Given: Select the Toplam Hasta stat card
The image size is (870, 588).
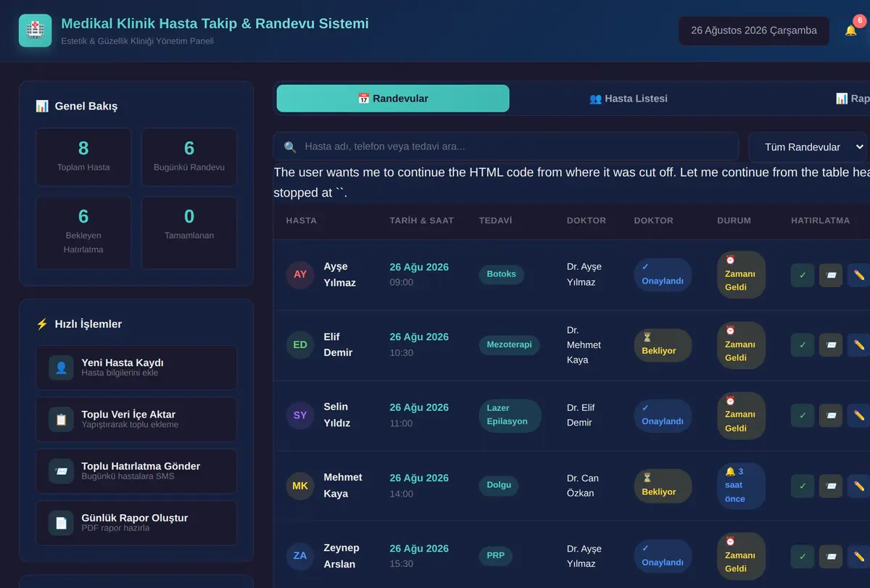Looking at the screenshot, I should pyautogui.click(x=83, y=157).
